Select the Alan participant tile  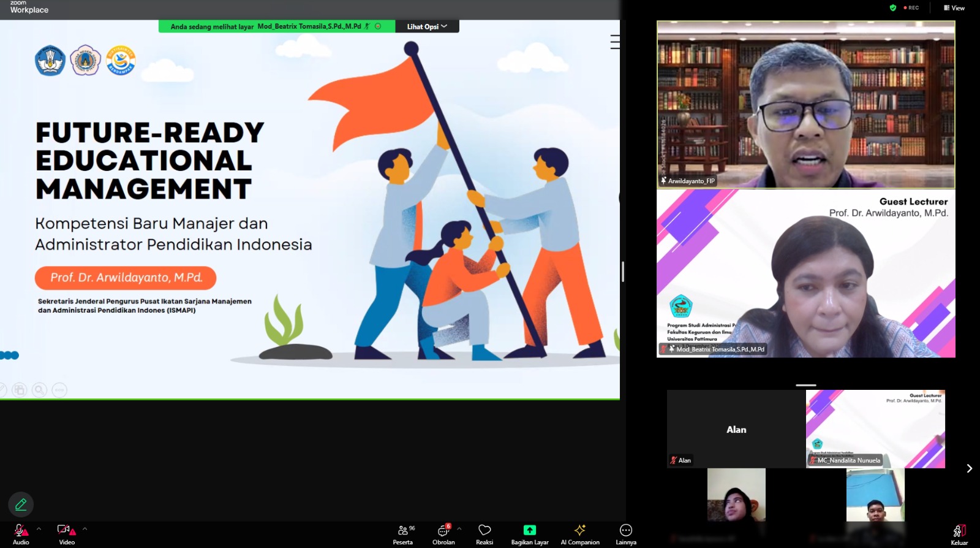coord(736,429)
